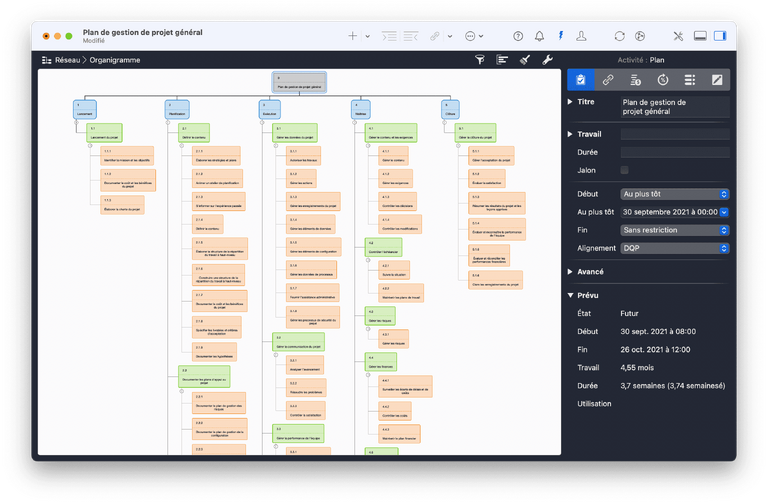Viewport: 768px width, 503px height.
Task: Click the help question mark icon
Action: (518, 36)
